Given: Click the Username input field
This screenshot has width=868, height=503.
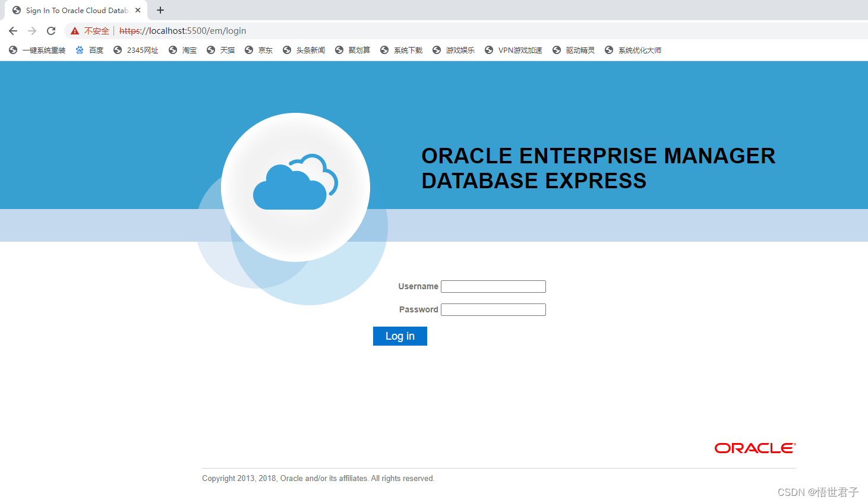Looking at the screenshot, I should pyautogui.click(x=493, y=286).
